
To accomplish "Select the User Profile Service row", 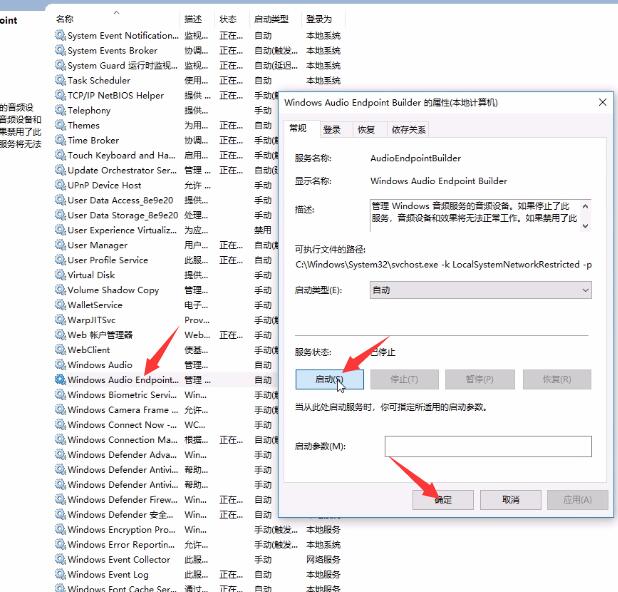I will point(166,260).
